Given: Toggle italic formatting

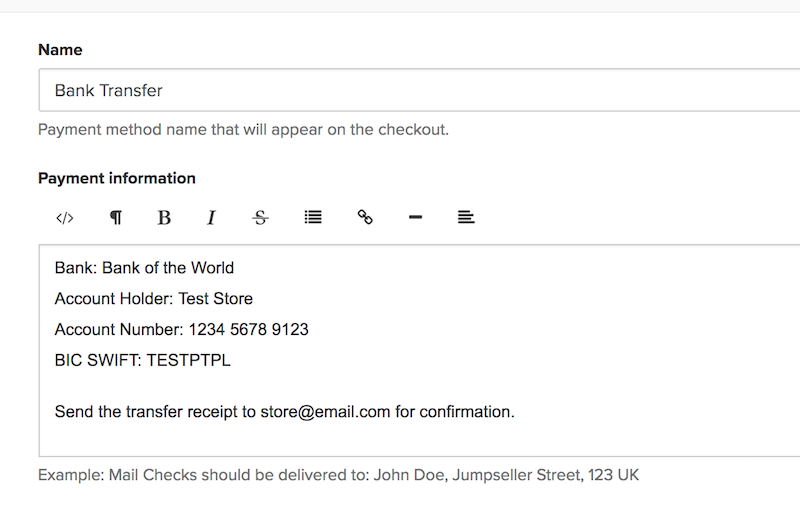Looking at the screenshot, I should [211, 217].
